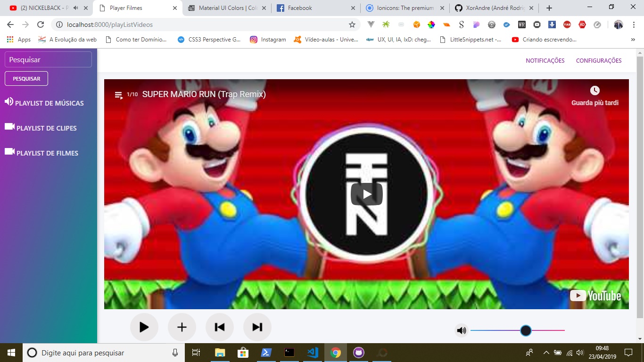Open the Chrome profile avatar
644x362 pixels.
point(618,25)
